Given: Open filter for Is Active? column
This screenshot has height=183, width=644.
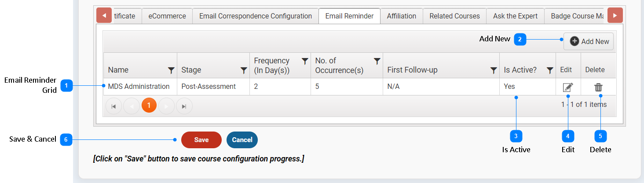Looking at the screenshot, I should pos(550,70).
